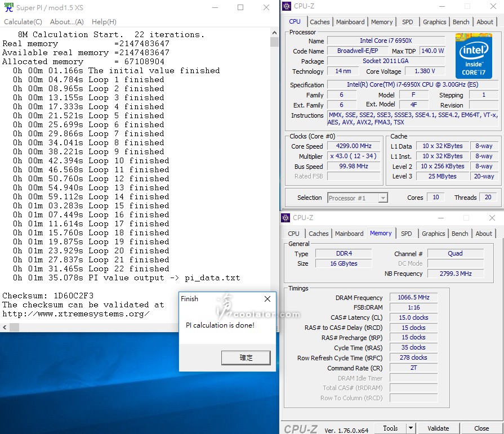Open the Tools dropdown arrow
Viewport: 504px width, 434px height.
pyautogui.click(x=411, y=428)
